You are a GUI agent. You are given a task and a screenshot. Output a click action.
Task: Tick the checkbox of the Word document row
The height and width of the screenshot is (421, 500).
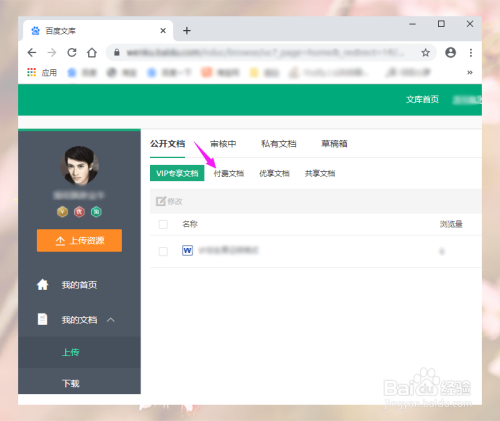(x=163, y=251)
